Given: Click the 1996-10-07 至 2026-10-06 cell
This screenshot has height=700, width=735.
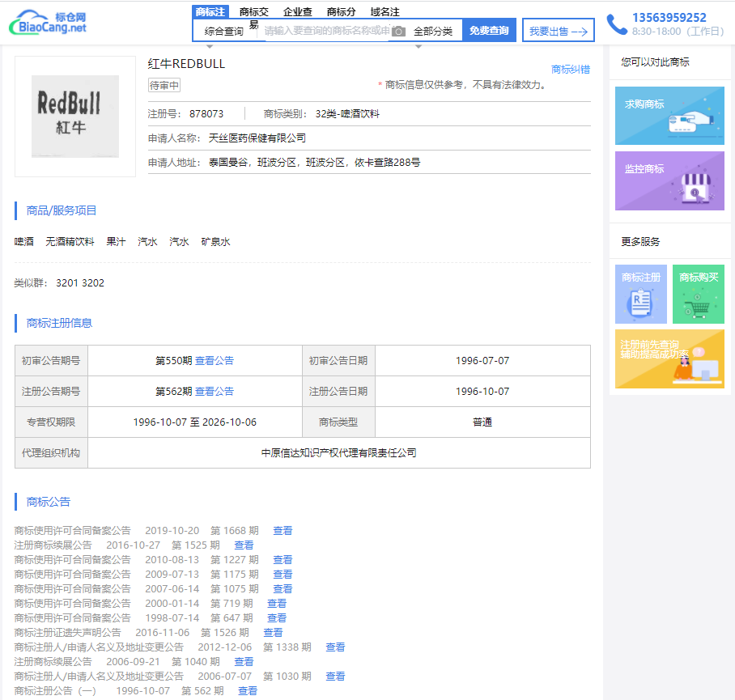Looking at the screenshot, I should tap(194, 422).
